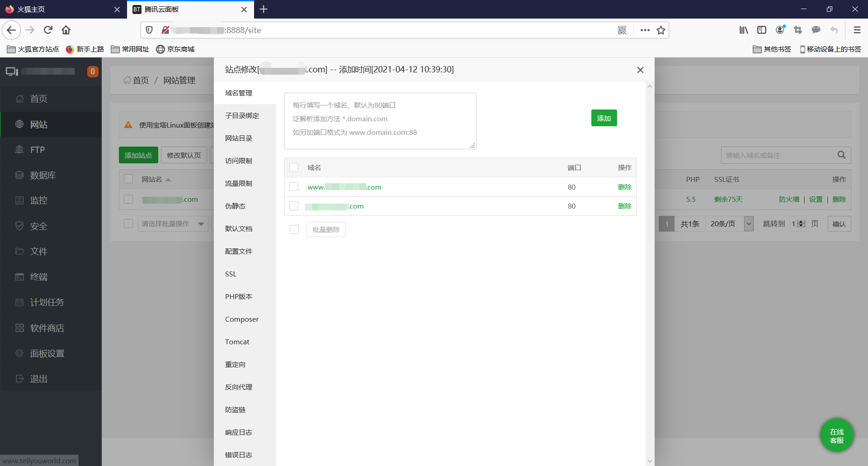This screenshot has width=868, height=466.
Task: Open the 监控 monitoring page
Action: (x=38, y=200)
